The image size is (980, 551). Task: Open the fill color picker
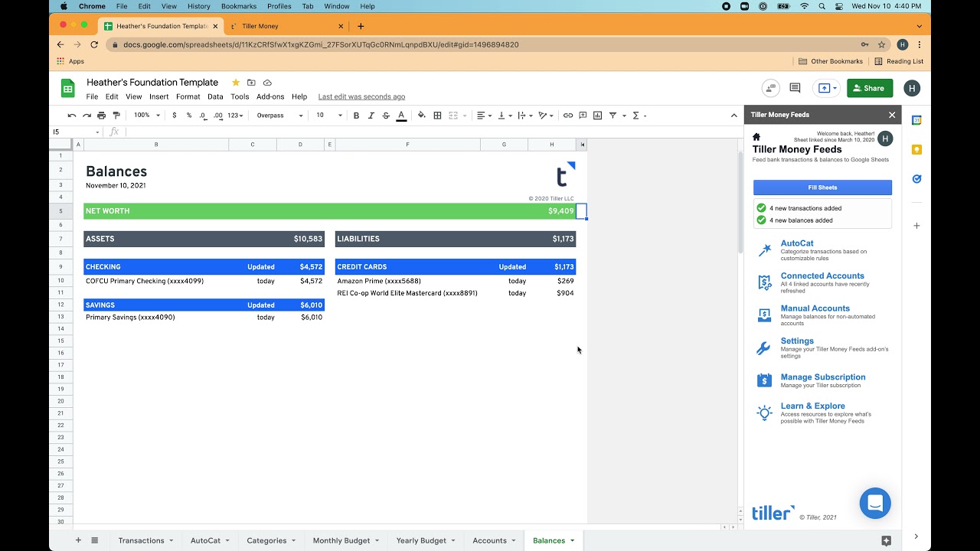coord(422,116)
